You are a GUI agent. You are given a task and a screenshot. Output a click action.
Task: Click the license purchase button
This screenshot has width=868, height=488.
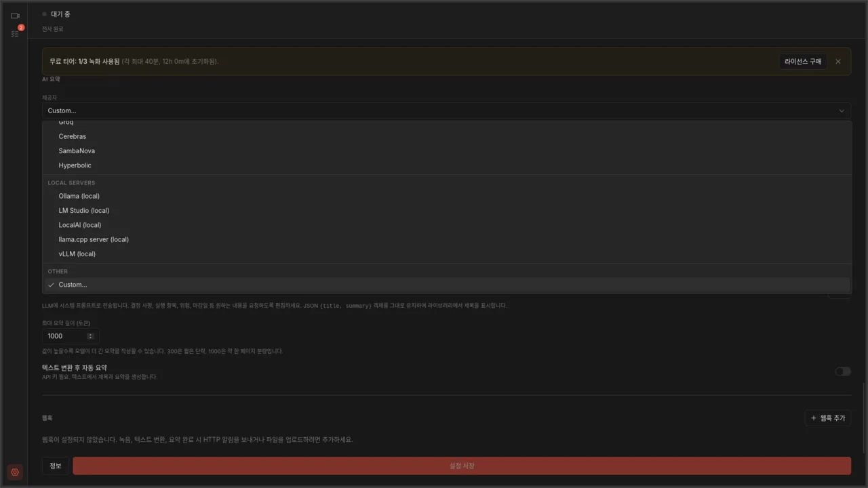click(803, 62)
